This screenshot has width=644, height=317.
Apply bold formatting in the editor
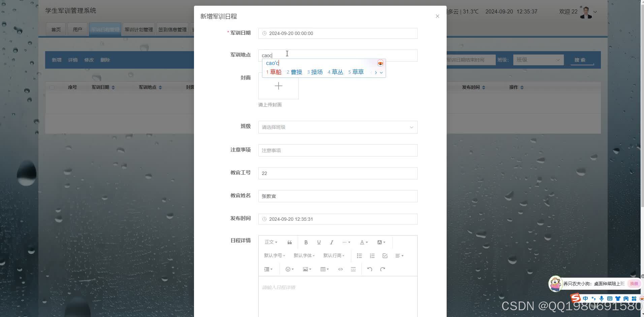[x=305, y=242]
